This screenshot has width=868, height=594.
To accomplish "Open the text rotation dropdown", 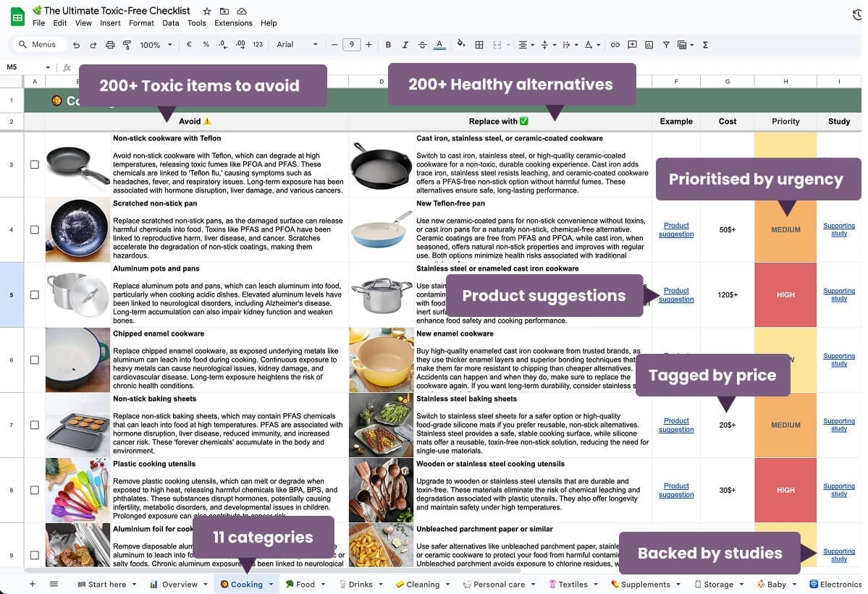I will click(x=592, y=45).
